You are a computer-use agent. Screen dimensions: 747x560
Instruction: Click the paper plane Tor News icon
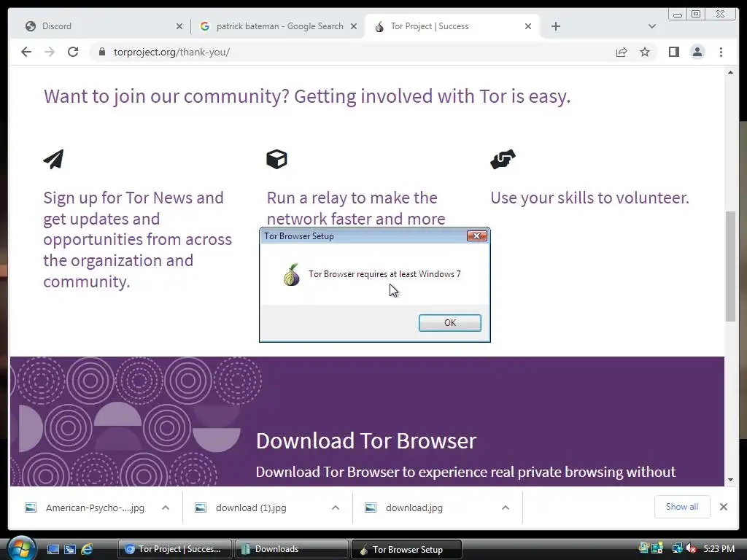53,159
